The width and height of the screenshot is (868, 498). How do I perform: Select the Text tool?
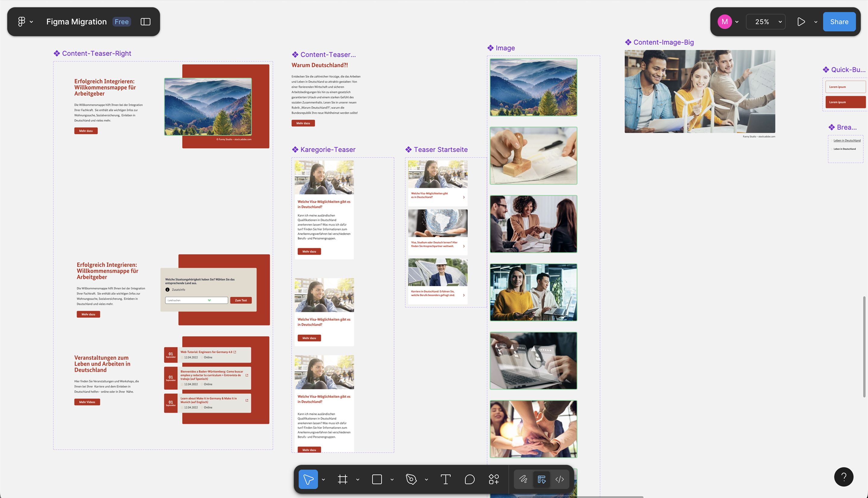[445, 479]
